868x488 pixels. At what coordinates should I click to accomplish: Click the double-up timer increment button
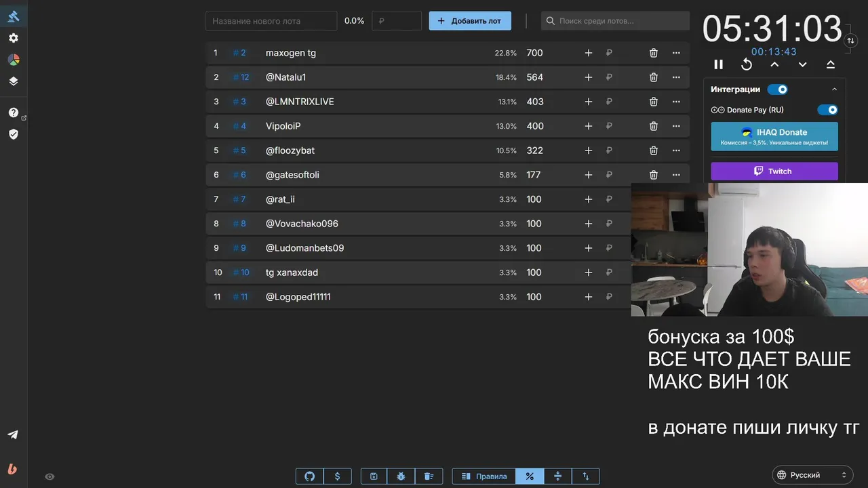click(831, 64)
